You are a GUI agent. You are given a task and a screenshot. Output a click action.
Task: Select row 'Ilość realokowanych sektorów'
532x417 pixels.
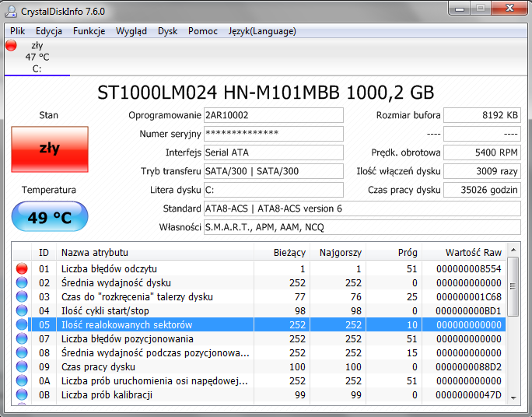(259, 324)
